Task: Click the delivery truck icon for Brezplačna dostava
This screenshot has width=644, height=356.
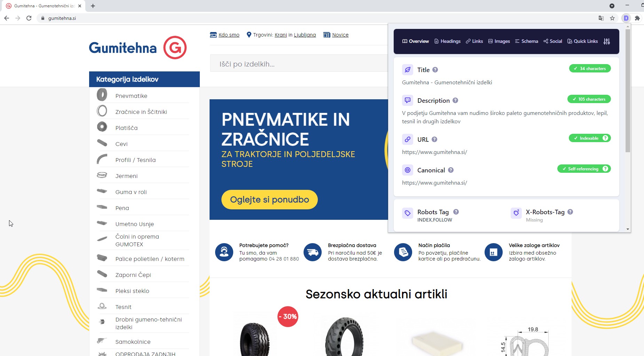Action: (312, 252)
